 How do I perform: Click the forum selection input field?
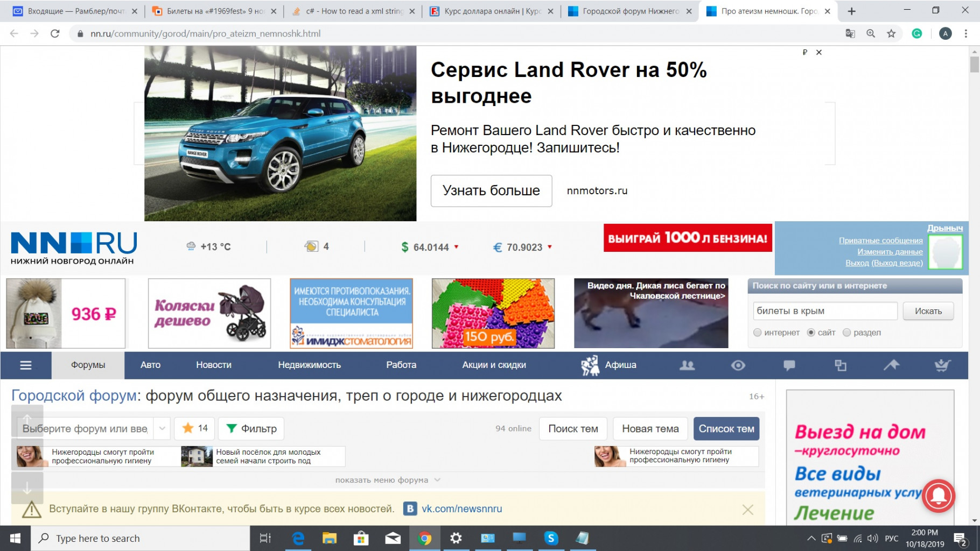coord(85,428)
